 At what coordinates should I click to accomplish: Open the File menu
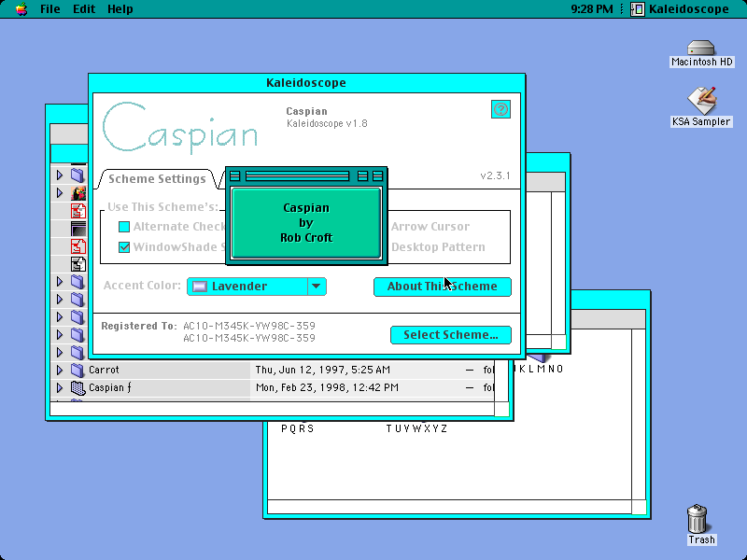tap(50, 9)
